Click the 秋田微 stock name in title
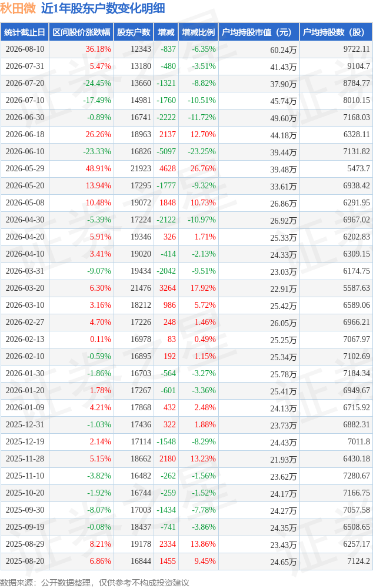 coord(18,8)
